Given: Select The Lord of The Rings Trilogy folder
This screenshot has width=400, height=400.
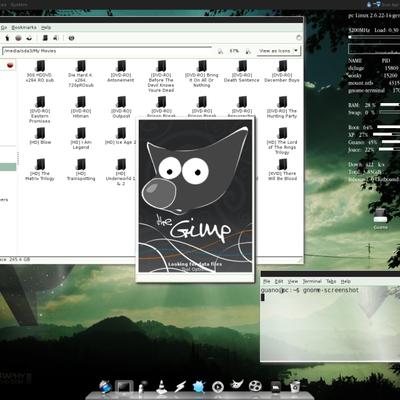Looking at the screenshot, I should 282,140.
